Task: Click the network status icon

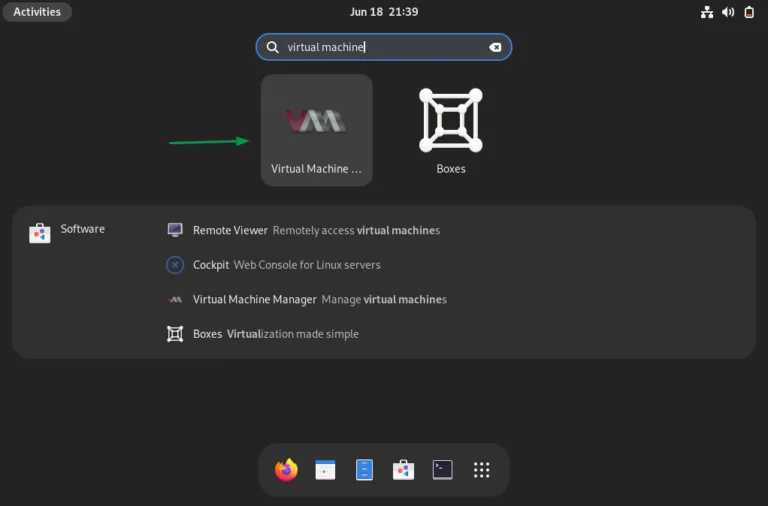Action: click(x=707, y=12)
